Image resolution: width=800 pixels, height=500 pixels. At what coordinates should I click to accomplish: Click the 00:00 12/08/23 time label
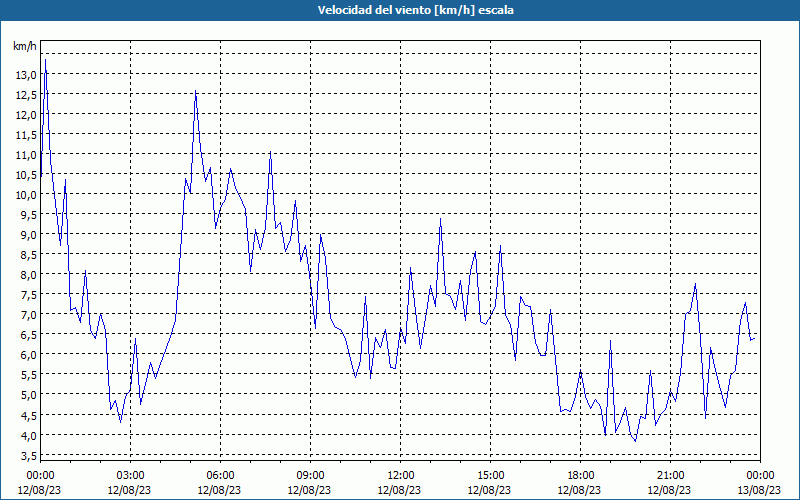[40, 483]
